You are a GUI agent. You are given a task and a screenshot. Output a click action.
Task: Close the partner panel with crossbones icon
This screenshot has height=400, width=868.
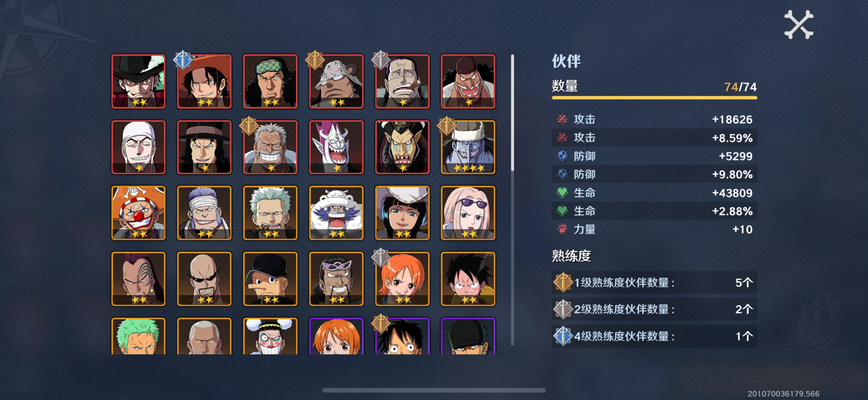pos(798,24)
